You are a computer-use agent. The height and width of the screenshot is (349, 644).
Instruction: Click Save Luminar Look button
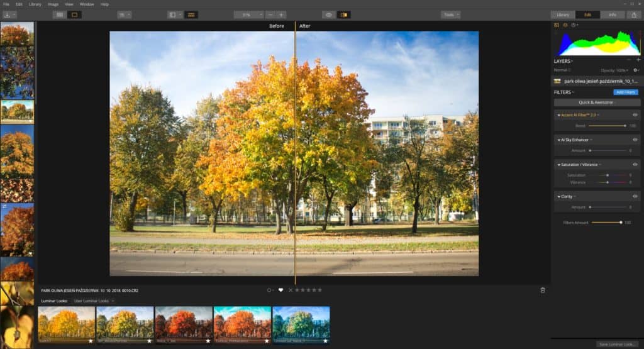[x=616, y=344]
